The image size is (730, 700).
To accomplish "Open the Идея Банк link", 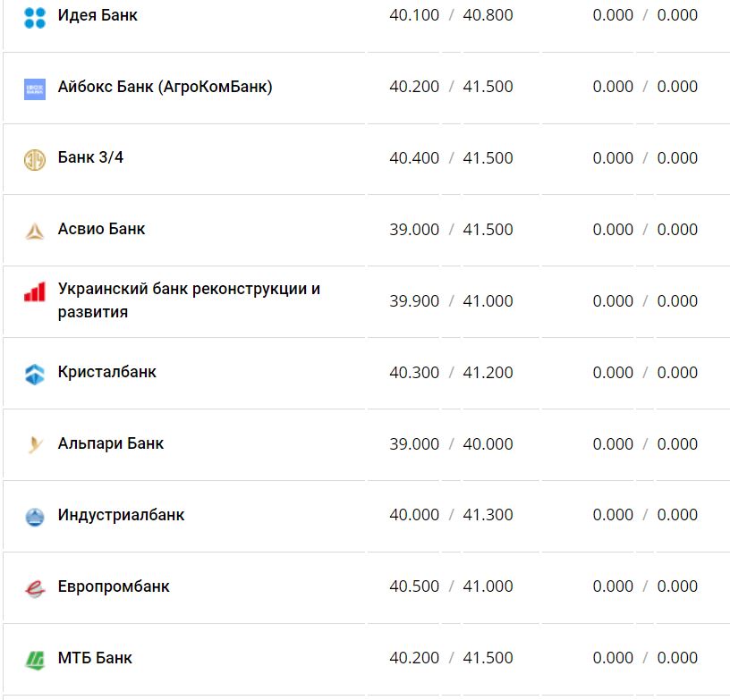I will 98,15.
